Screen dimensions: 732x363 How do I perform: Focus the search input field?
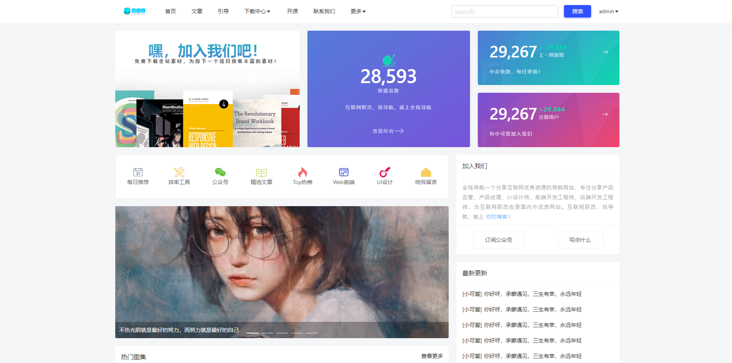(x=504, y=11)
